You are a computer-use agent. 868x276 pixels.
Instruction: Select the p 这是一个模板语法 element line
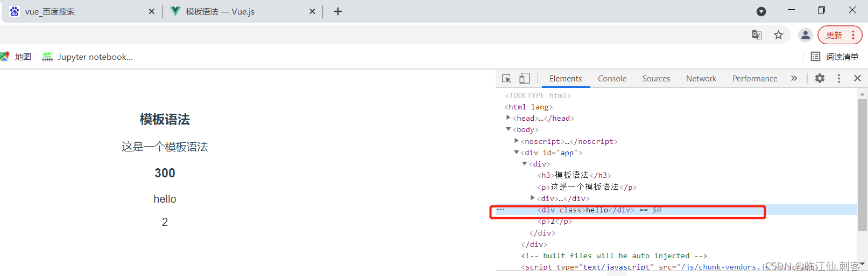[x=587, y=187]
